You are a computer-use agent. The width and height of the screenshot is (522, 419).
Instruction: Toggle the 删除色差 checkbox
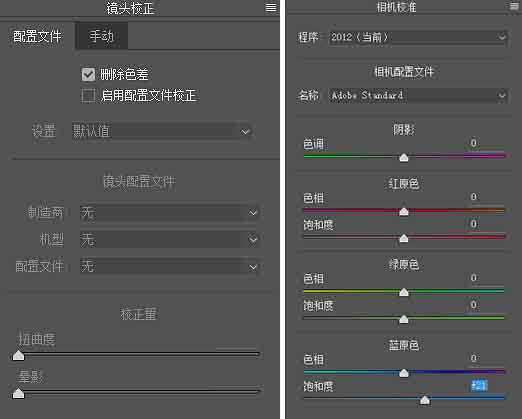click(88, 74)
